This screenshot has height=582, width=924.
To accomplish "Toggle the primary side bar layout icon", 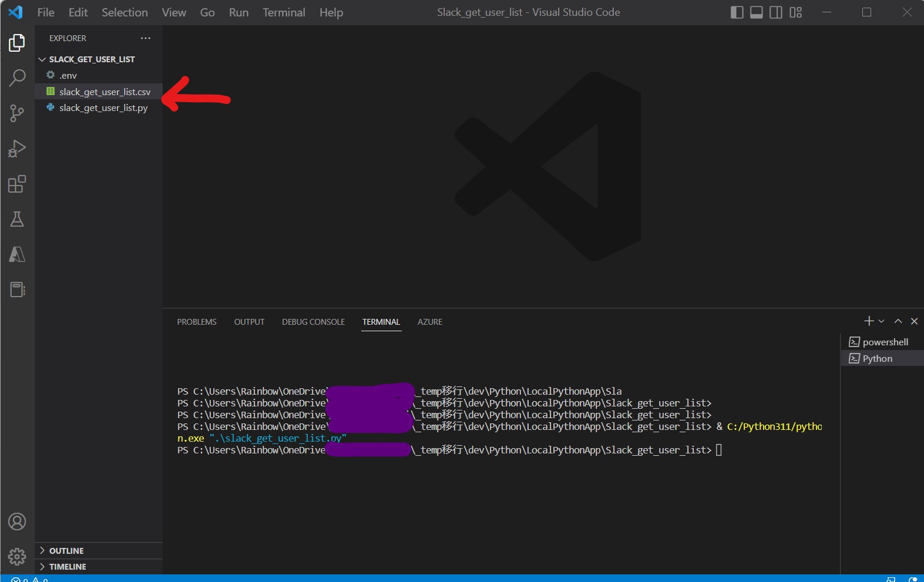I will [737, 12].
